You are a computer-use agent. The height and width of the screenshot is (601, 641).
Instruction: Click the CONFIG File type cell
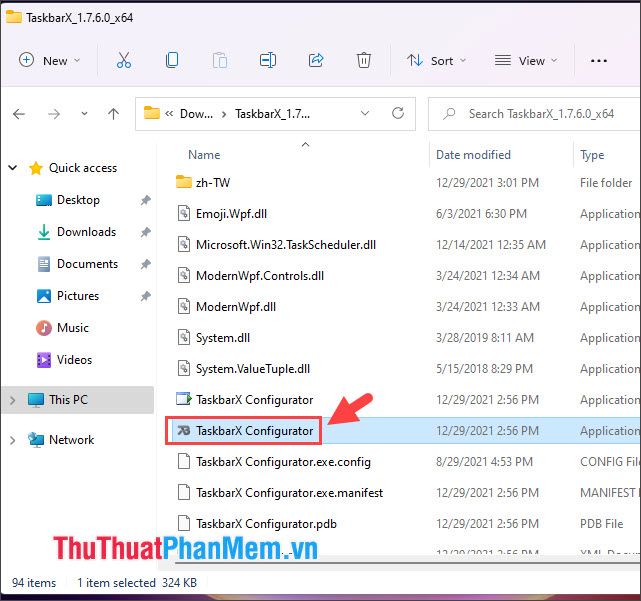[610, 462]
